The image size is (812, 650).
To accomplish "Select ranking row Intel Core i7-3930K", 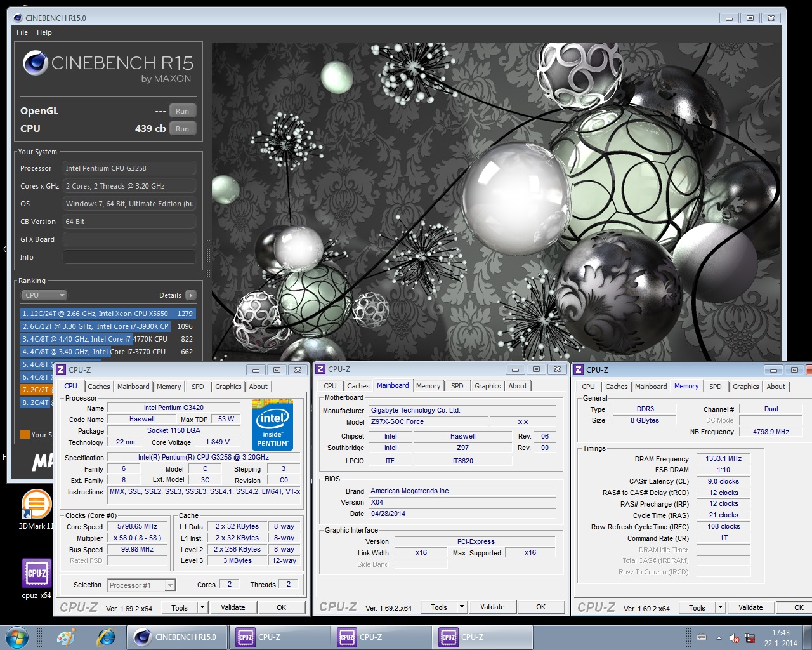I will 108,326.
